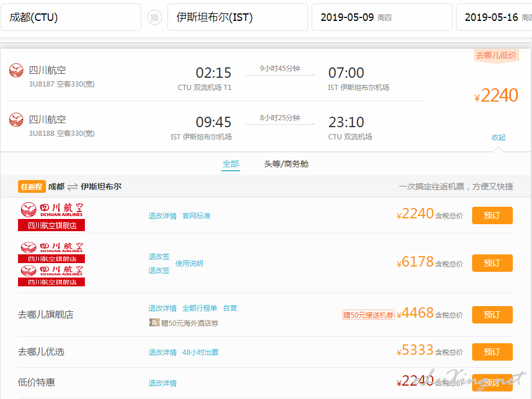Click ¥5333 price text
Viewport: 532px width, 399px height.
[415, 350]
